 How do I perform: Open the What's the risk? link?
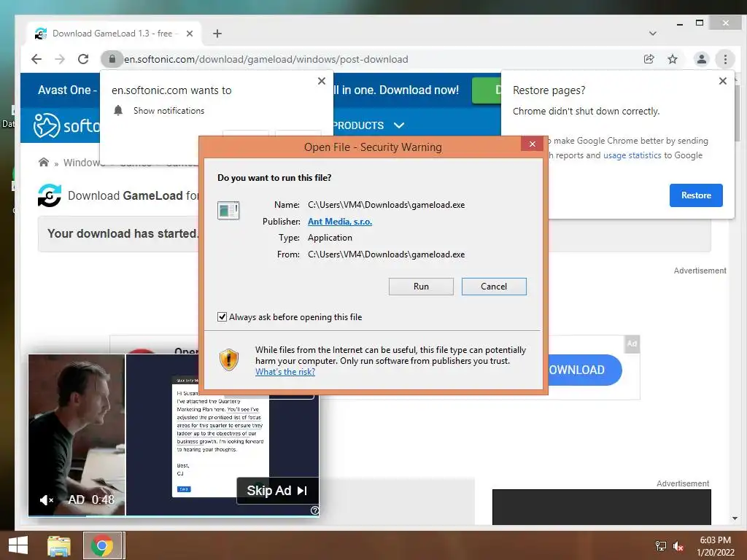point(285,372)
